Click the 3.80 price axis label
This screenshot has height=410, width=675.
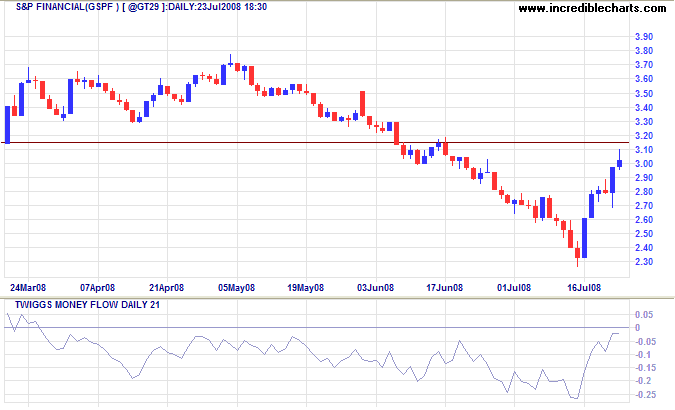pos(644,51)
